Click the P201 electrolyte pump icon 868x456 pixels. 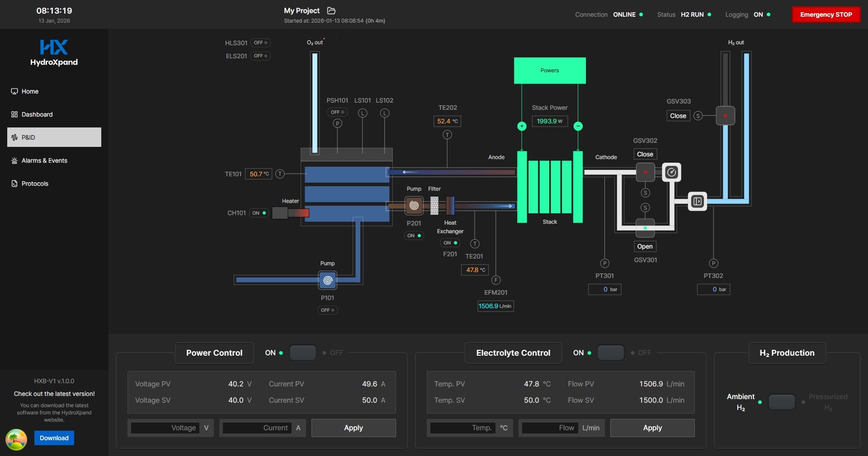pyautogui.click(x=414, y=206)
